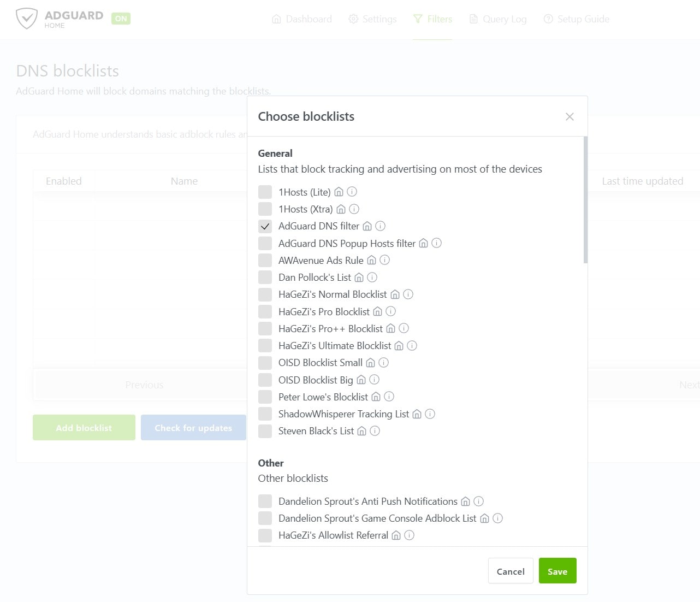The image size is (700, 602).
Task: Uncheck the AdGuard DNS filter checkbox
Action: coord(265,226)
